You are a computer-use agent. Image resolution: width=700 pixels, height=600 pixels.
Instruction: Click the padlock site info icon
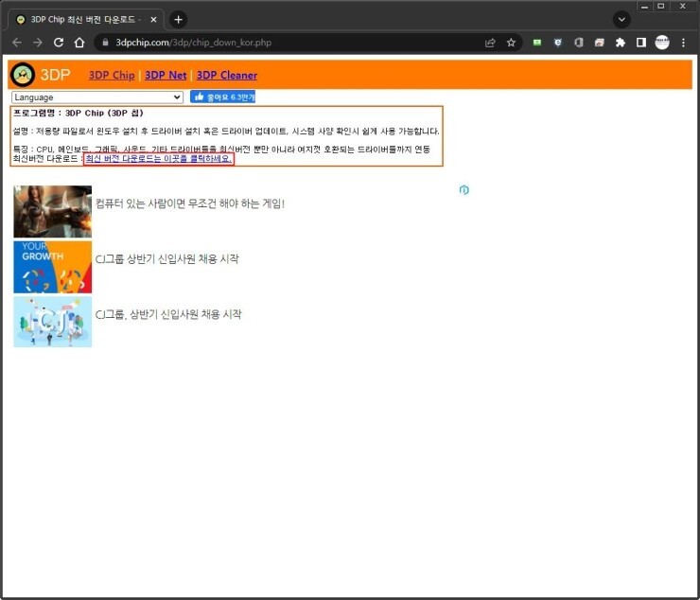[x=105, y=43]
